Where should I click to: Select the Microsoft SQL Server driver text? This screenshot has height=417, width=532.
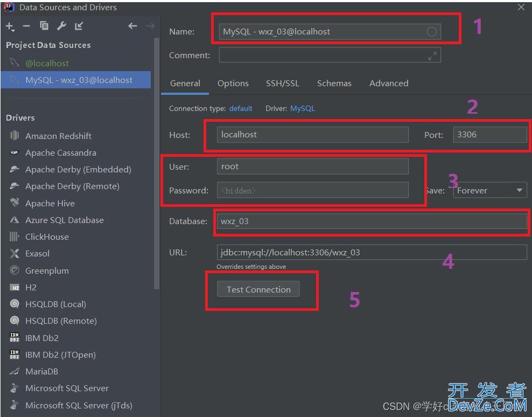(67, 388)
